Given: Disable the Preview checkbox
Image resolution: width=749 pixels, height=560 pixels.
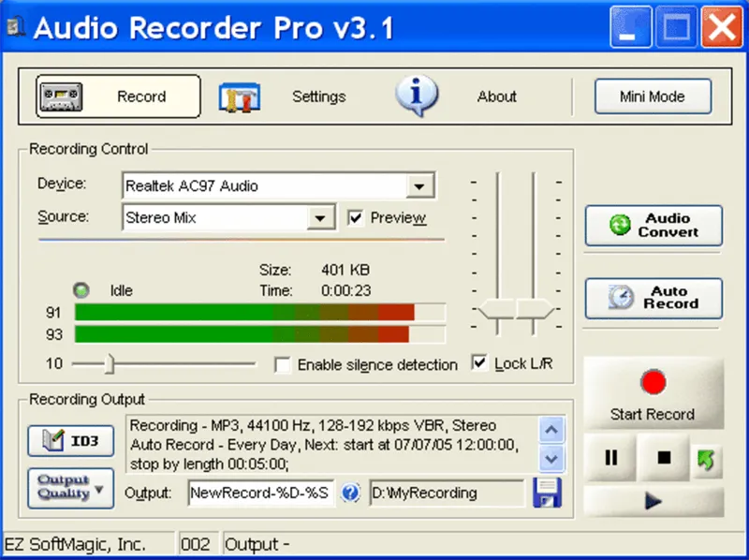Looking at the screenshot, I should pyautogui.click(x=357, y=217).
